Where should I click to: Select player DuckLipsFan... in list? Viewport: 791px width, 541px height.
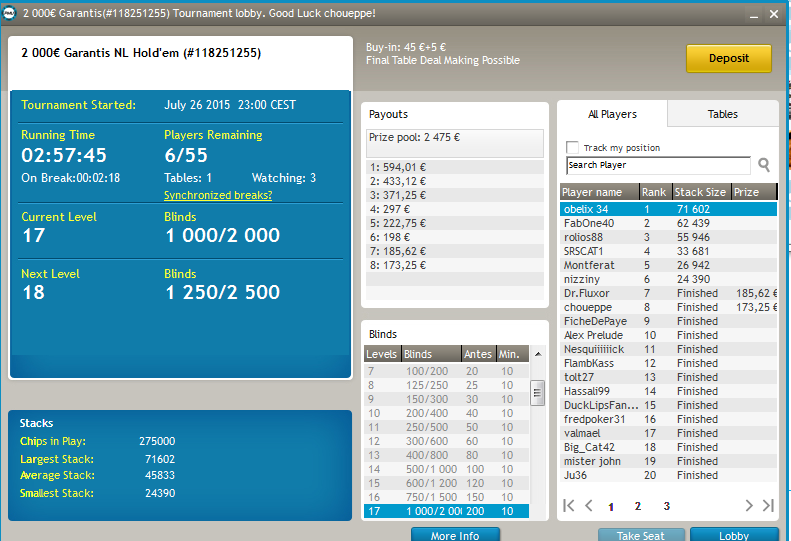(x=668, y=405)
